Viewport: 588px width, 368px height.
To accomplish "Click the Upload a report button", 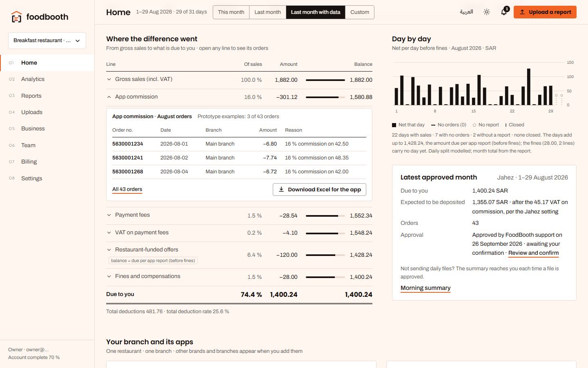I will [545, 12].
